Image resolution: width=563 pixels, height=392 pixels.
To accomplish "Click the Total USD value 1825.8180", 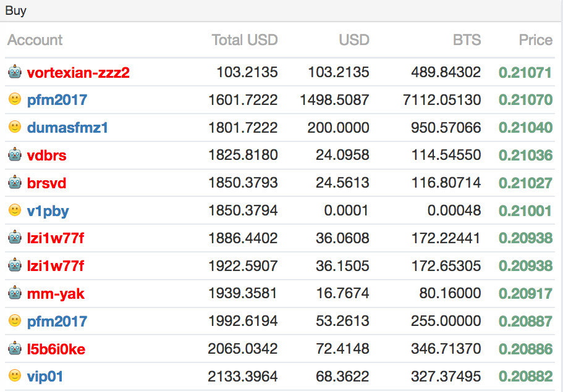I will pos(243,156).
